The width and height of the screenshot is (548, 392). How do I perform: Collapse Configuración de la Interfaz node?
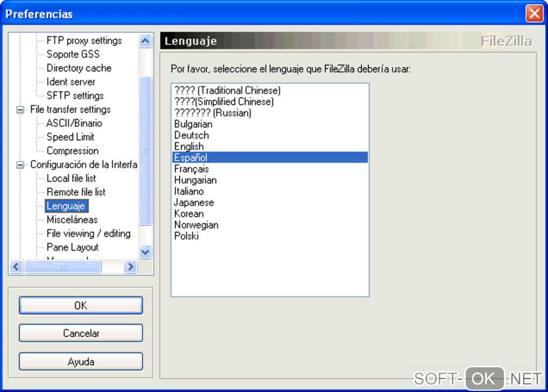pos(20,165)
